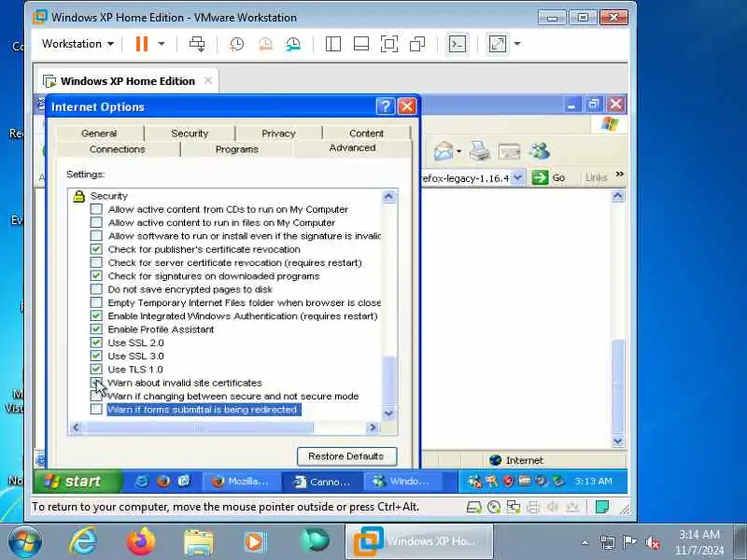Take a VM snapshot icon
Viewport: 747px width, 560px height.
pyautogui.click(x=237, y=44)
